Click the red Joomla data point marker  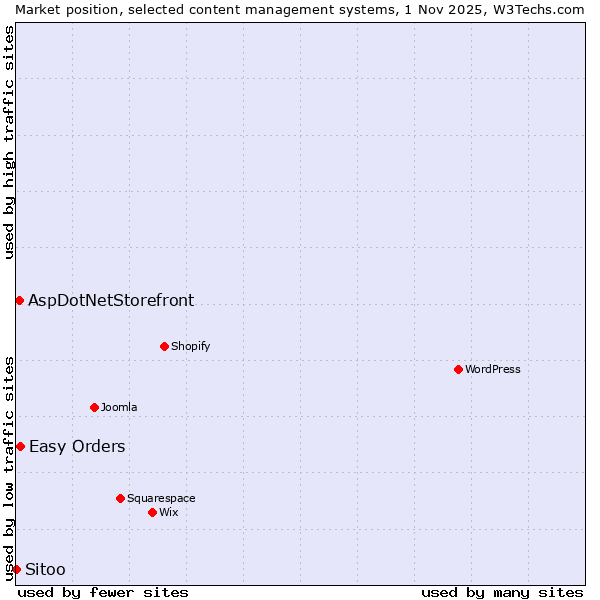coord(94,407)
